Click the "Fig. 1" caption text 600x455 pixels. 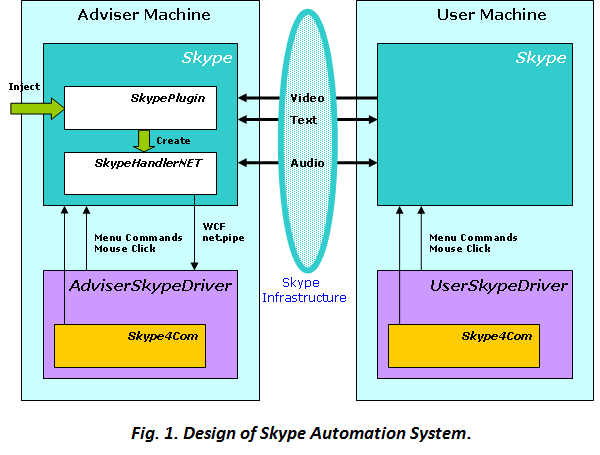point(301,434)
